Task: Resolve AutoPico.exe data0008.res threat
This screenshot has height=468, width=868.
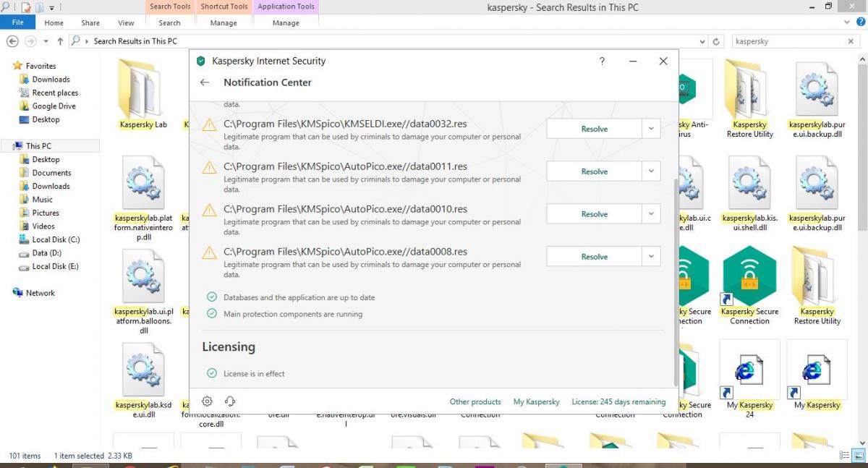Action: [594, 257]
